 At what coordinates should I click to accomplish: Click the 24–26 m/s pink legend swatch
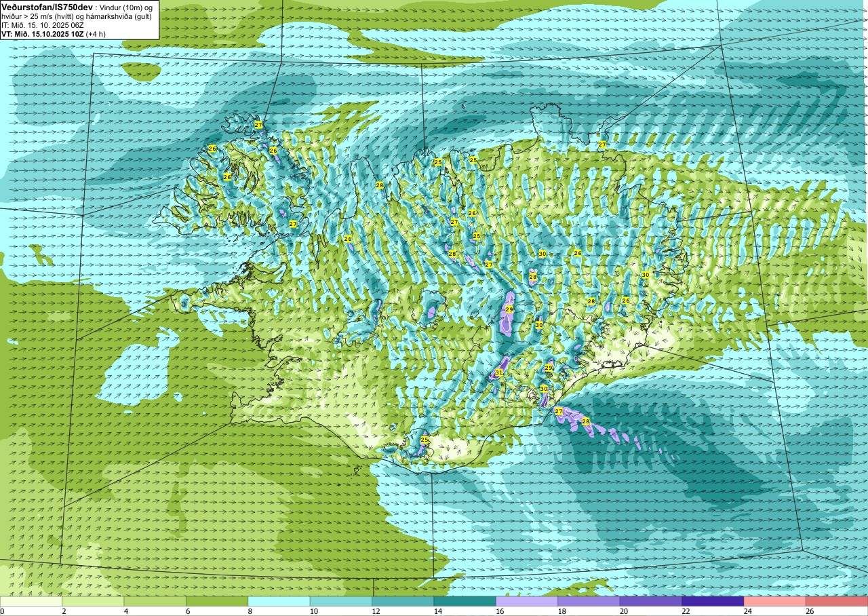[775, 601]
